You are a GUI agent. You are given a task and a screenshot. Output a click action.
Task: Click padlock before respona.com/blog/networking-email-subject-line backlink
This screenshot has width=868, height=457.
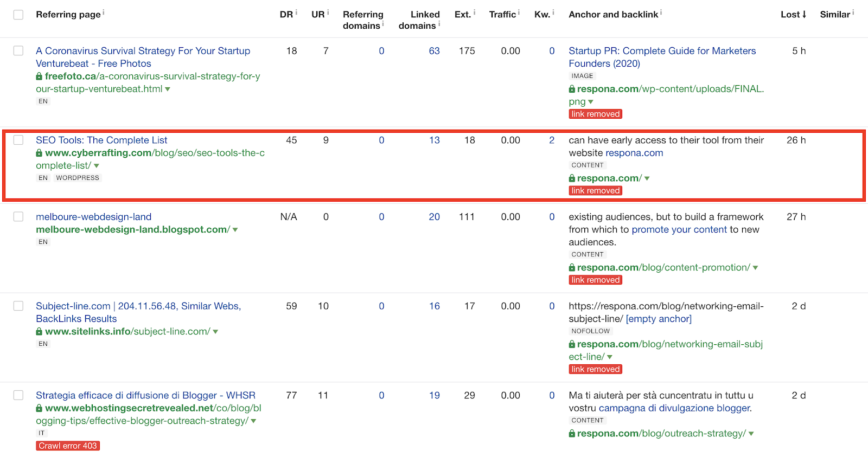[x=572, y=344]
